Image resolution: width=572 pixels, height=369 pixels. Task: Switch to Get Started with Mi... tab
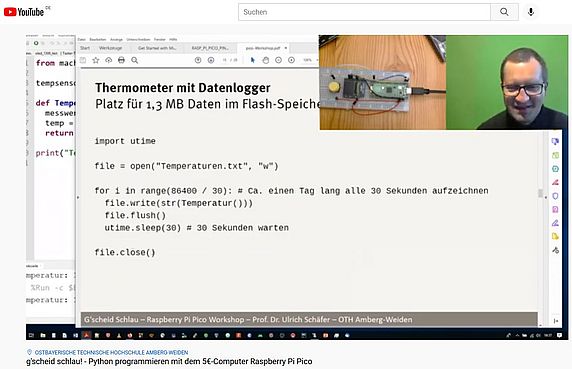point(157,48)
